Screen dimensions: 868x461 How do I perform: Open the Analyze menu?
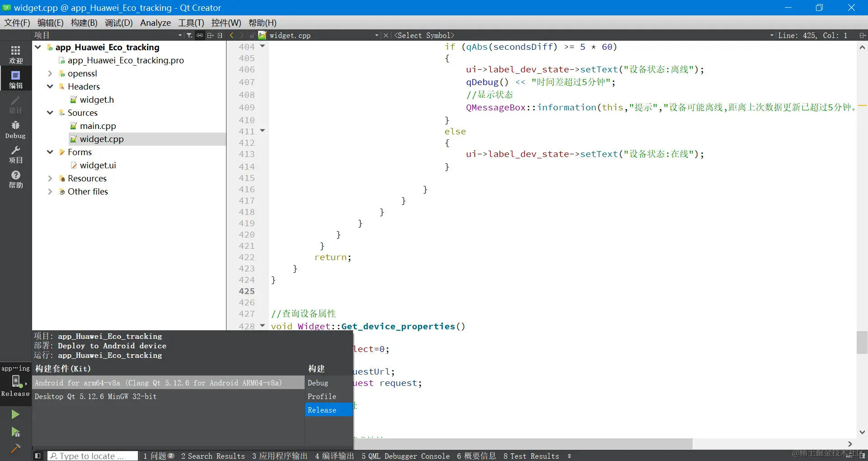156,23
